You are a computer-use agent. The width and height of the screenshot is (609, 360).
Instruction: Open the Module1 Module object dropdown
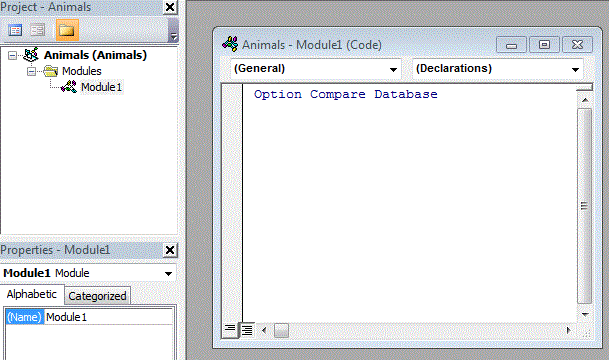168,273
